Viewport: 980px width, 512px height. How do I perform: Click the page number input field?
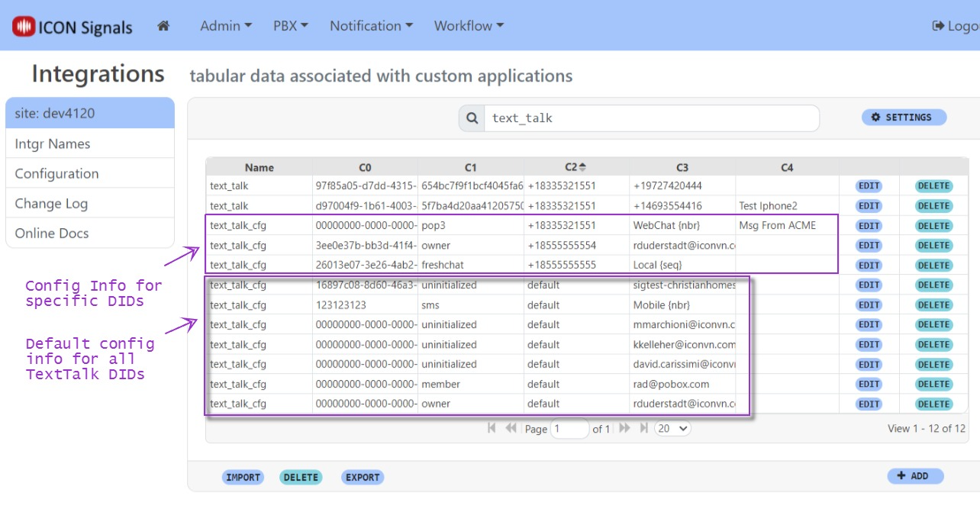(x=569, y=429)
